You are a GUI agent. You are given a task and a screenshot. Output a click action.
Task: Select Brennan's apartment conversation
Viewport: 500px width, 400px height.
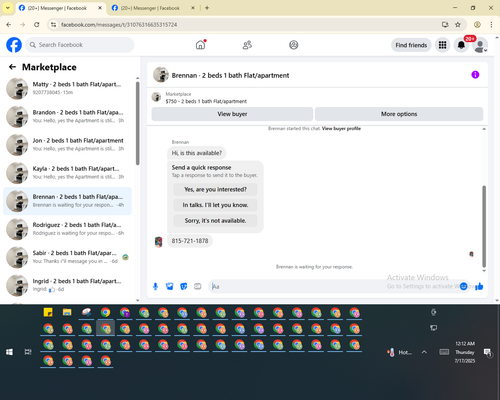(x=68, y=201)
